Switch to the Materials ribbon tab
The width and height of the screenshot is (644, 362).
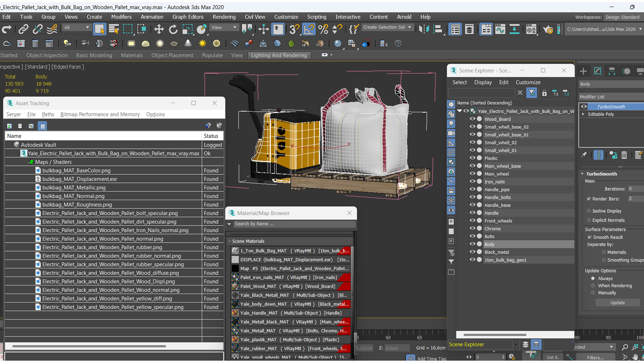pyautogui.click(x=132, y=55)
